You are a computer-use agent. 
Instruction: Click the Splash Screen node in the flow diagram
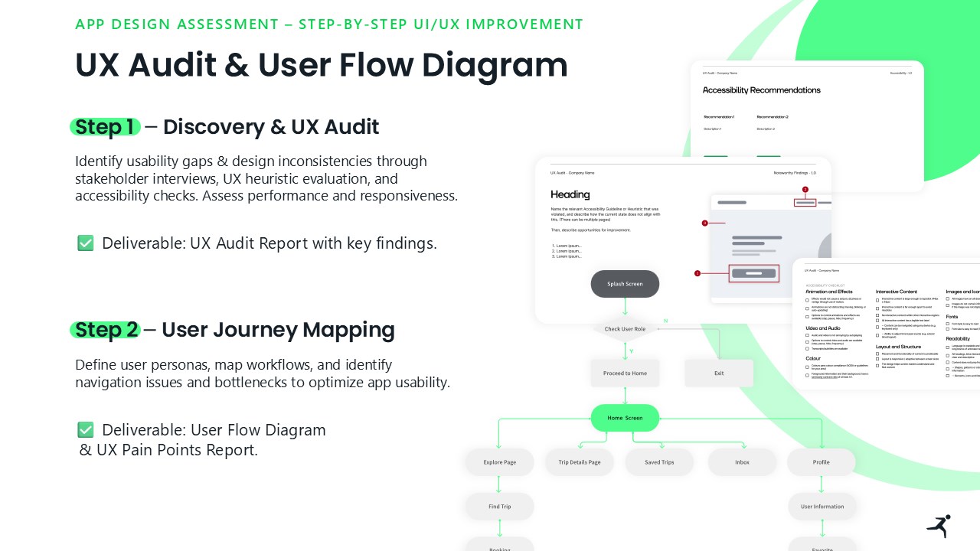coord(625,284)
